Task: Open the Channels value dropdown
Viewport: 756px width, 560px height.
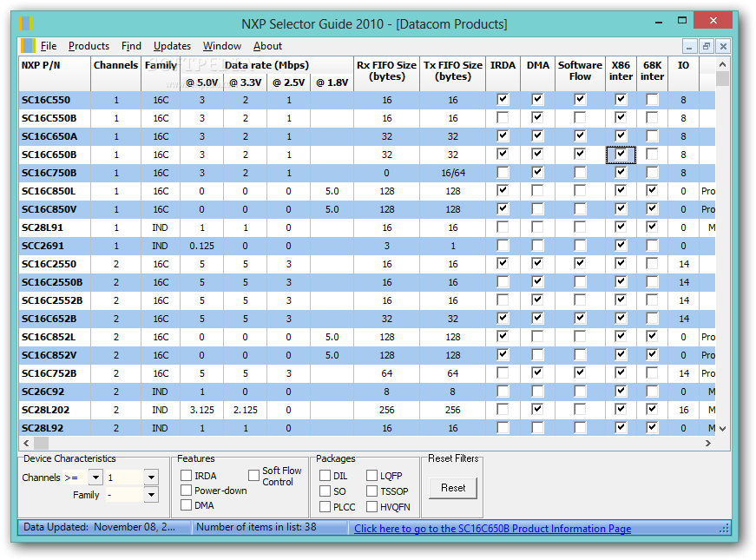Action: click(151, 478)
